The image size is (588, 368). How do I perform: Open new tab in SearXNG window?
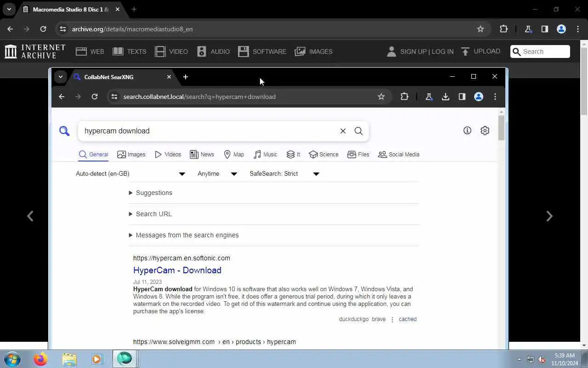pyautogui.click(x=185, y=77)
